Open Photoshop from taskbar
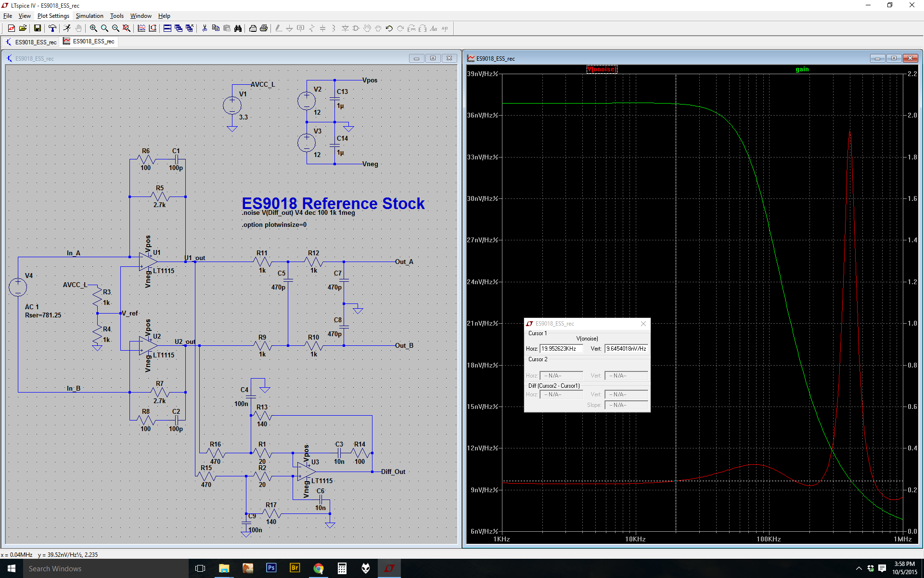Image resolution: width=924 pixels, height=578 pixels. (x=271, y=568)
